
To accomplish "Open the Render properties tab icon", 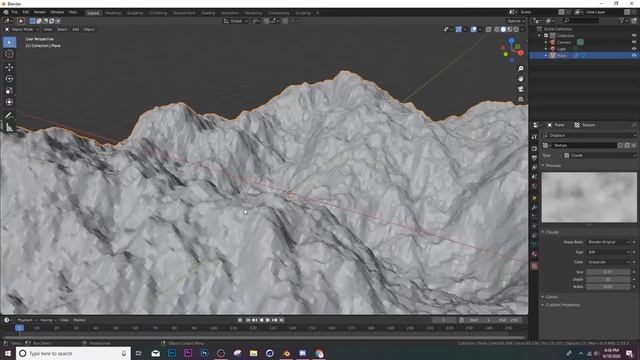I will (x=534, y=149).
